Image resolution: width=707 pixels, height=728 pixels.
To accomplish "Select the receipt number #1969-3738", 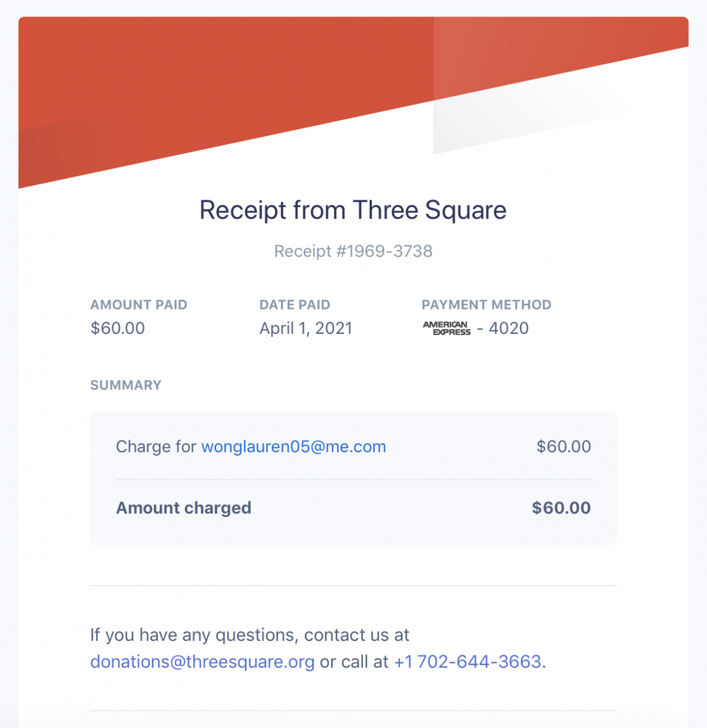I will tap(353, 251).
